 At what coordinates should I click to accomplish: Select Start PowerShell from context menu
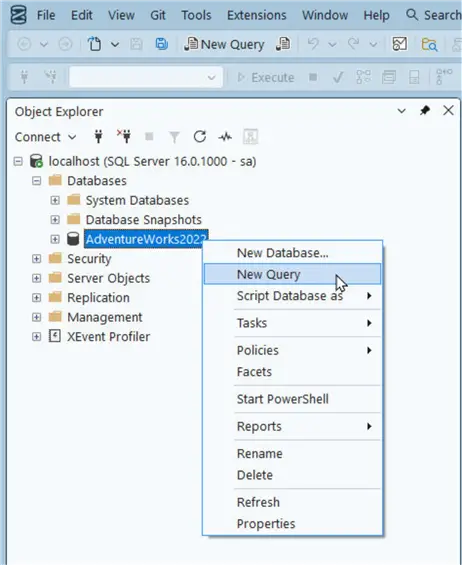(x=292, y=399)
